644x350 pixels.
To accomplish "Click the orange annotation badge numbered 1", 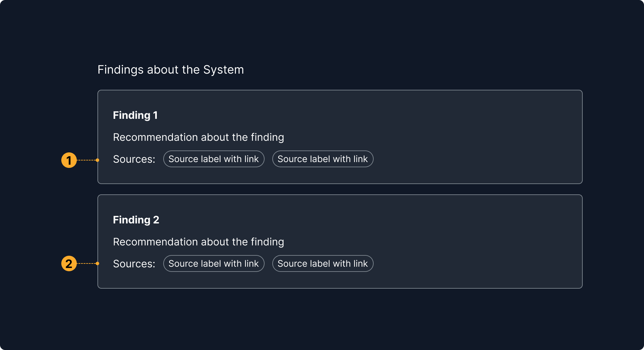I will click(69, 160).
